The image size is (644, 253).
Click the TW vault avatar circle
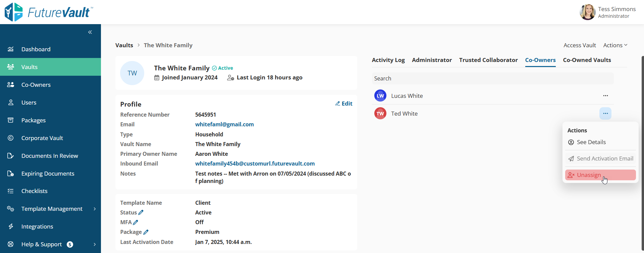coord(132,73)
